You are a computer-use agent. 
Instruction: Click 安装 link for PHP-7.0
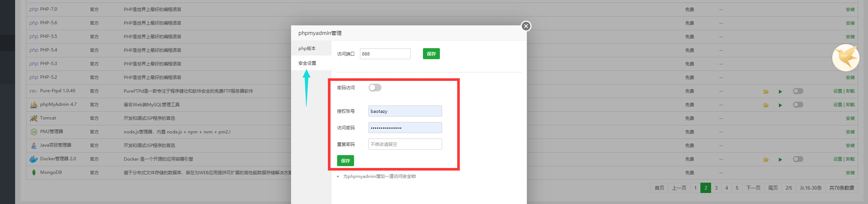click(x=850, y=10)
